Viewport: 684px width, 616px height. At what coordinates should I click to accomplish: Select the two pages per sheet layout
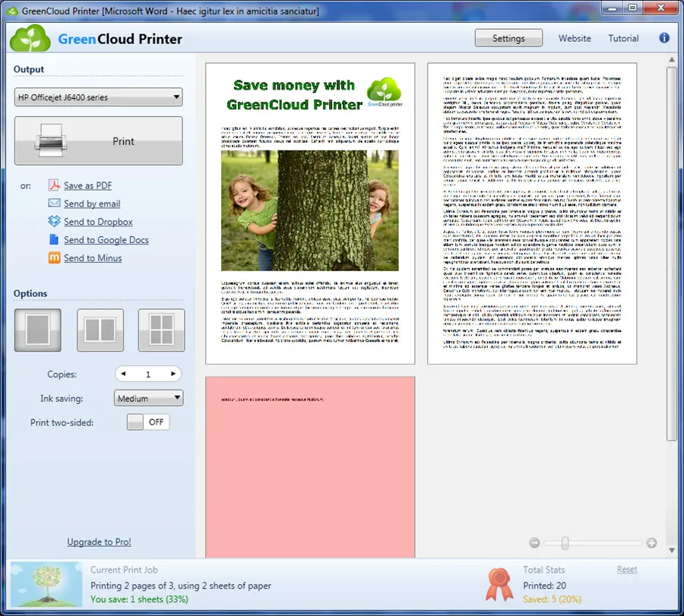coord(99,330)
